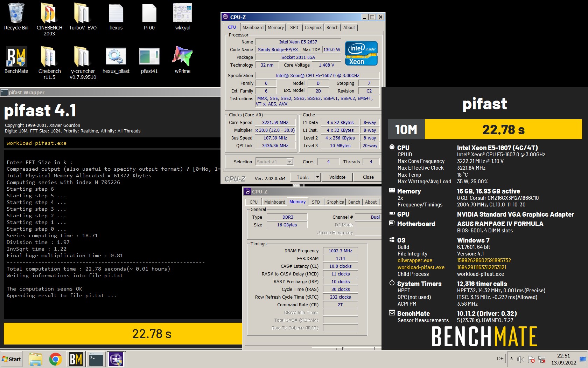588x368 pixels.
Task: Select the hexus file icon
Action: pyautogui.click(x=116, y=16)
